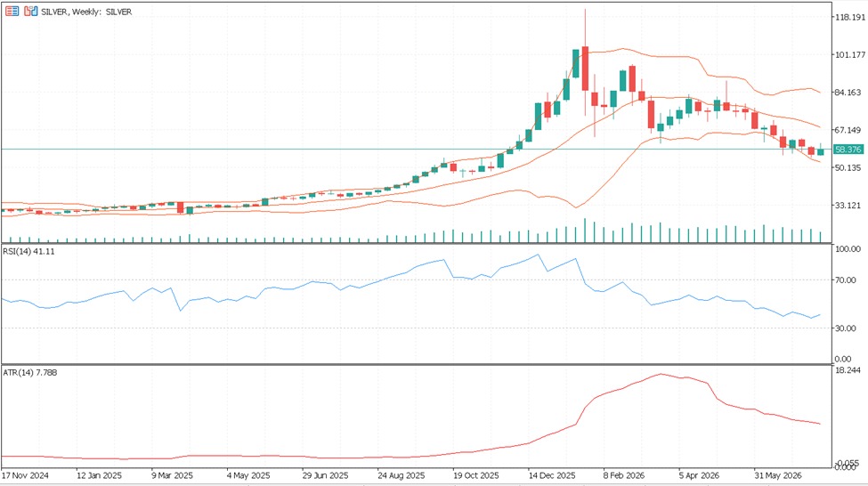Click the RSI scale value 30.00
This screenshot has height=486, width=868.
846,328
